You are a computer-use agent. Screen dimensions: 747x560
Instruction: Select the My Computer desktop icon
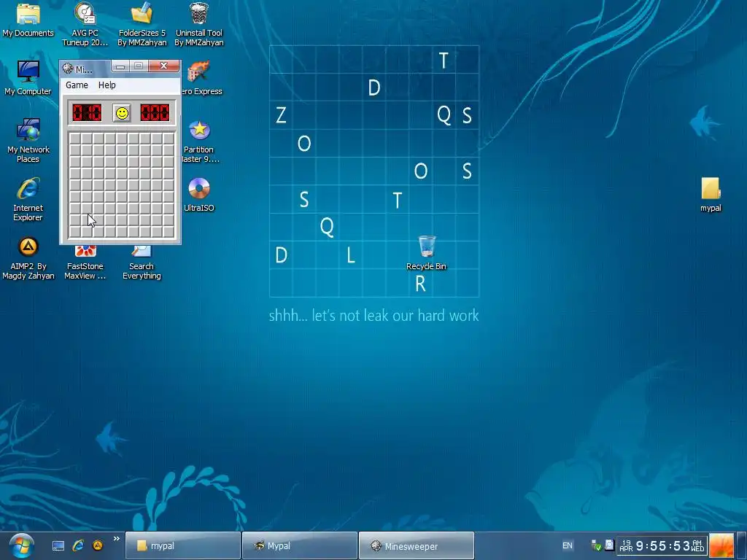coord(28,78)
